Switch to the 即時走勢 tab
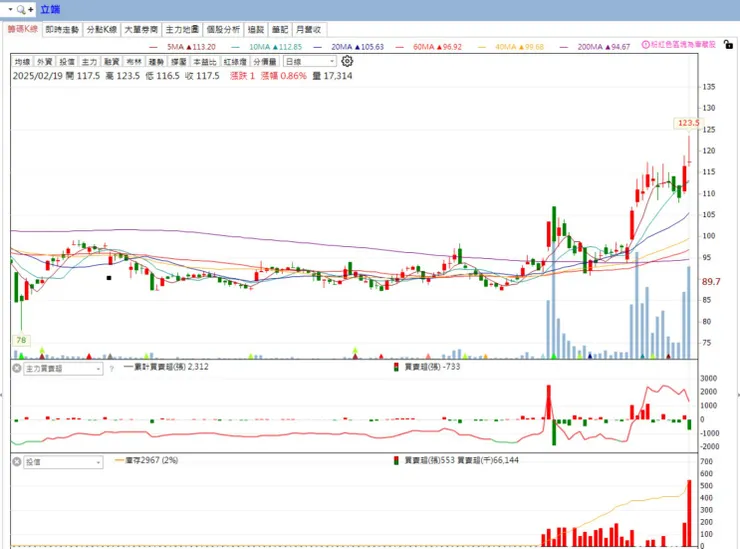The height and width of the screenshot is (549, 740). tap(62, 30)
